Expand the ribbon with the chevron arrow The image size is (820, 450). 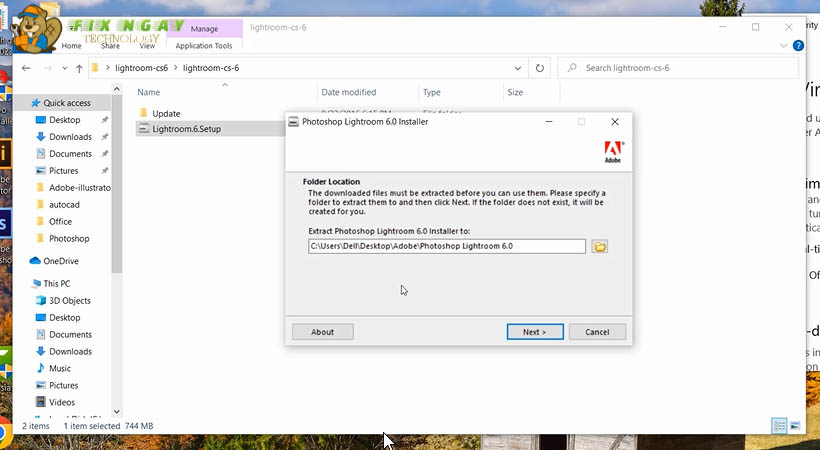783,46
